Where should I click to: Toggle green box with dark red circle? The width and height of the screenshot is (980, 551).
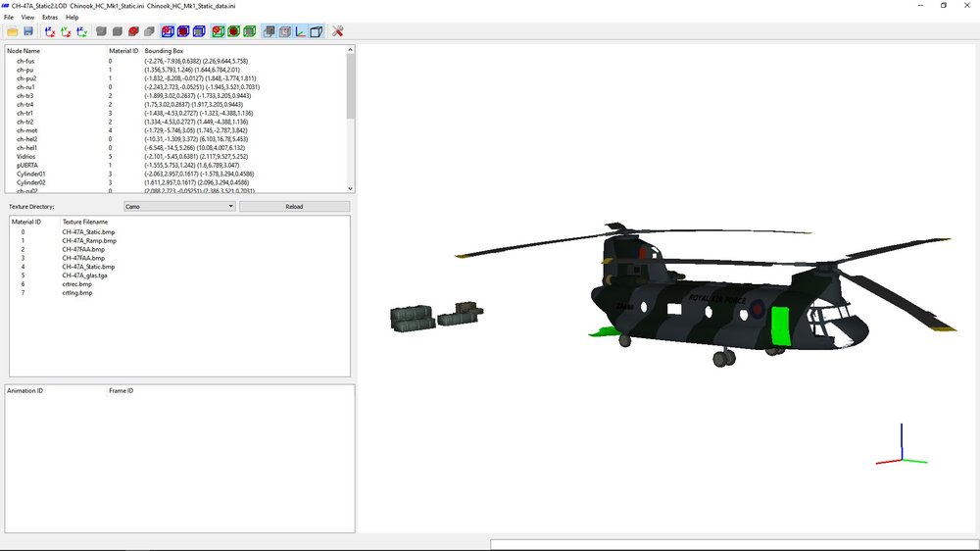(233, 31)
